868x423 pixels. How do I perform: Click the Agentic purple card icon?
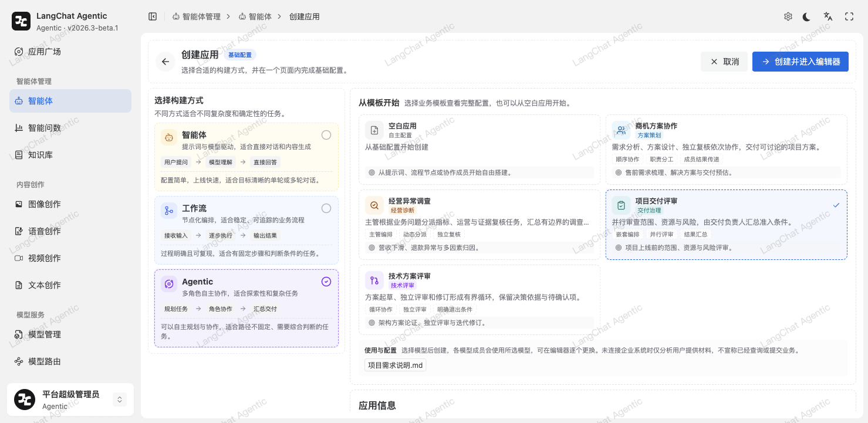(x=169, y=284)
